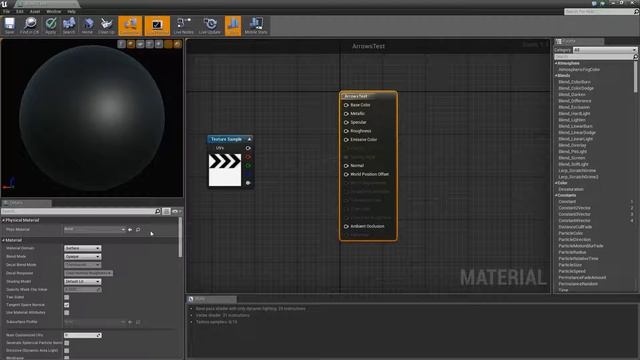Click Texture Sample green channel output pin
Screen dimensions: 640x360
[x=248, y=165]
